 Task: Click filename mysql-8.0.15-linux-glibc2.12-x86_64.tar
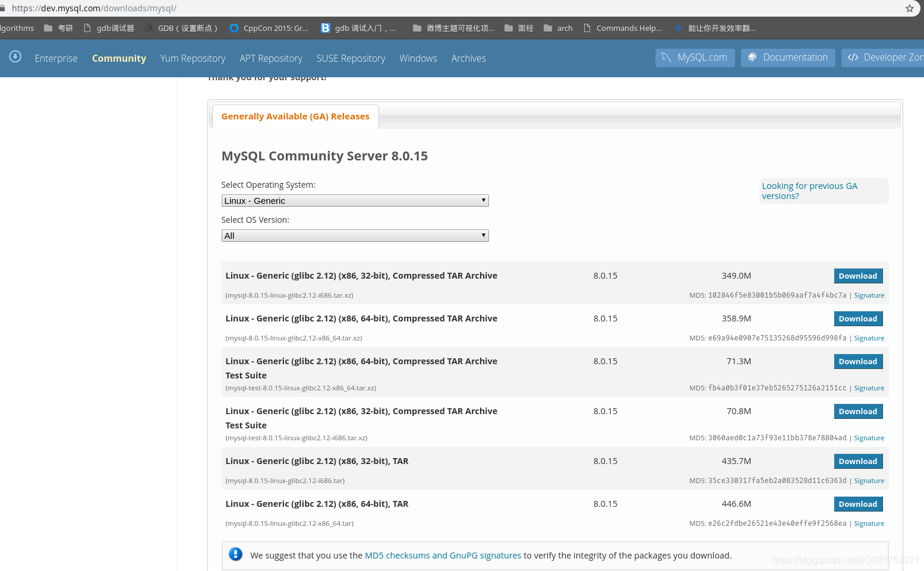tap(289, 523)
